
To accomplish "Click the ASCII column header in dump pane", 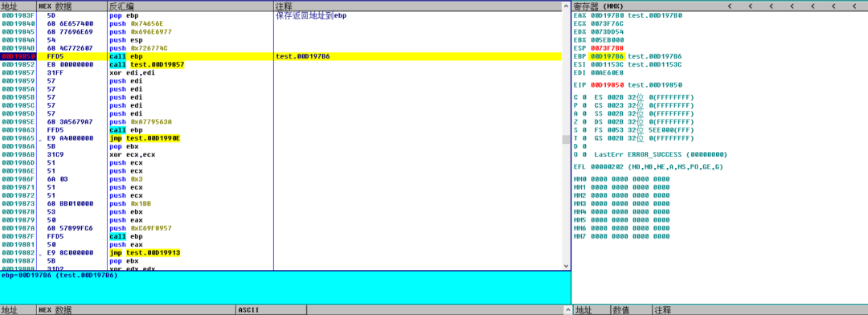I will point(248,310).
